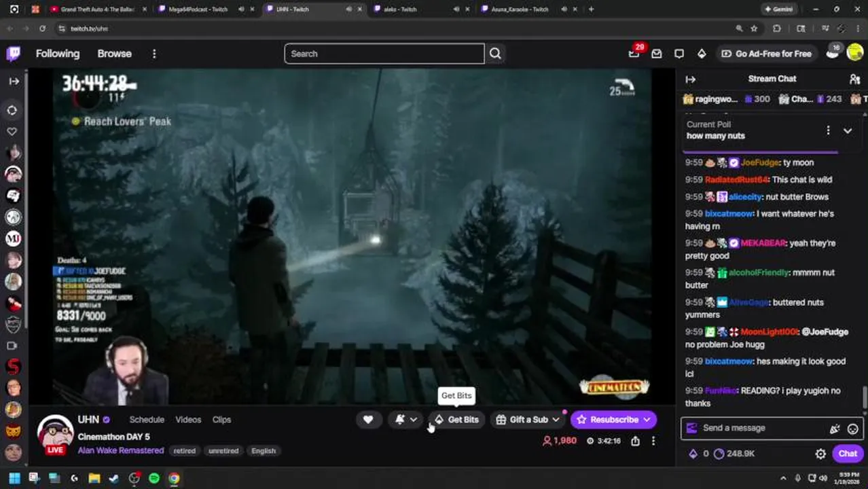
Task: Expand the left followed channels sidebar
Action: click(x=14, y=81)
